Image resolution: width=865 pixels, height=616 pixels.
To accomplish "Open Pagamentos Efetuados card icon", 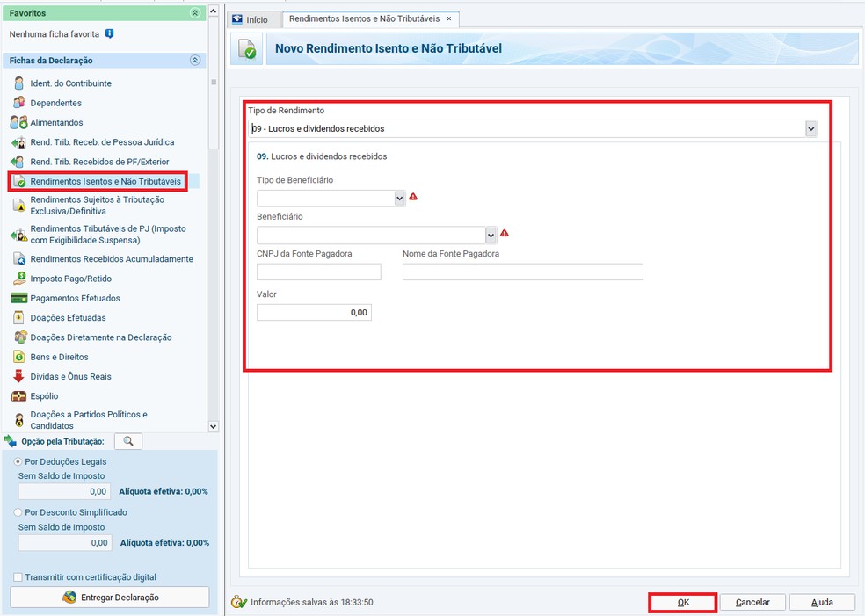I will point(18,299).
